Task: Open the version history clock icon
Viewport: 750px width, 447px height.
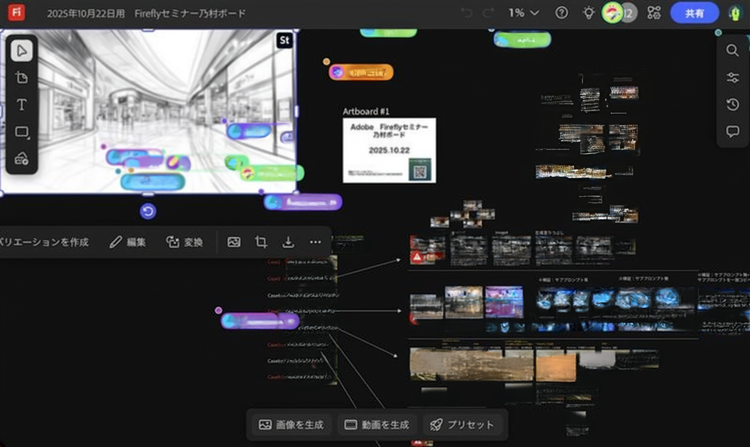Action: (x=732, y=104)
